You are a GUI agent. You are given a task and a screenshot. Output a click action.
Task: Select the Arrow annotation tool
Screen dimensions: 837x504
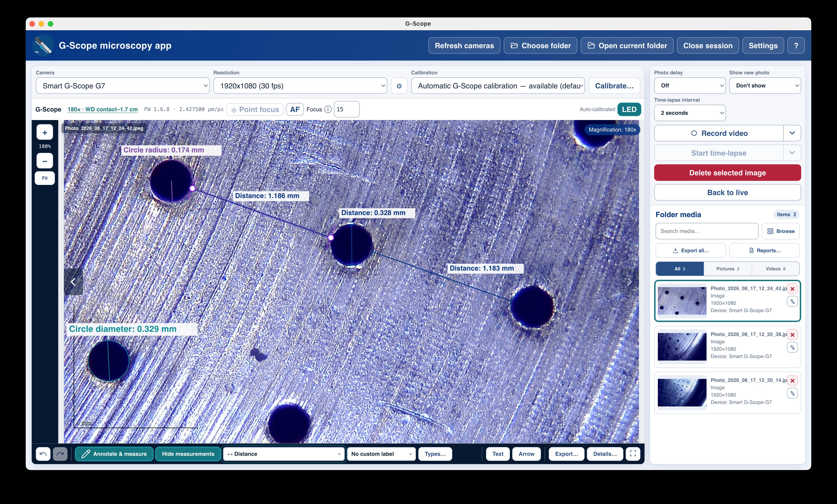[x=526, y=454]
